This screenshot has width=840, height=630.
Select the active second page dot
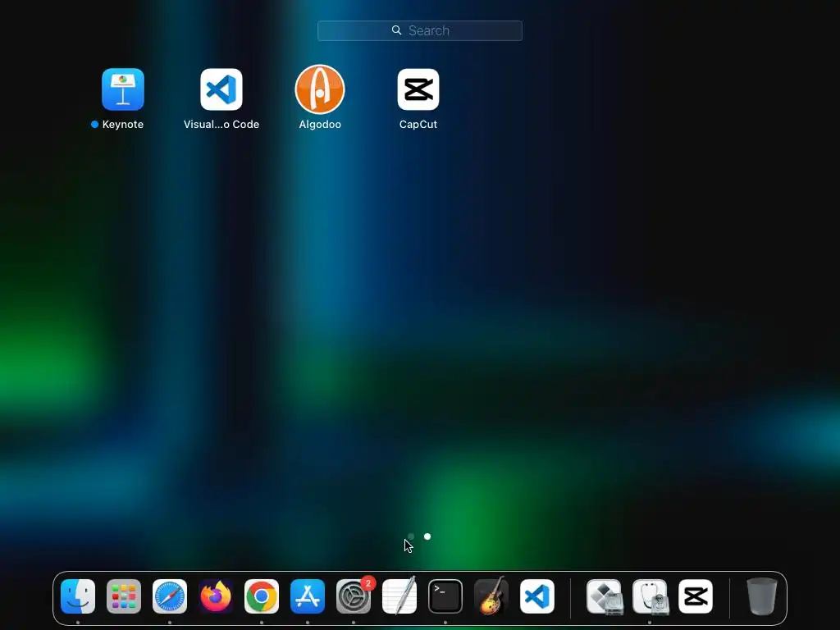coord(427,536)
